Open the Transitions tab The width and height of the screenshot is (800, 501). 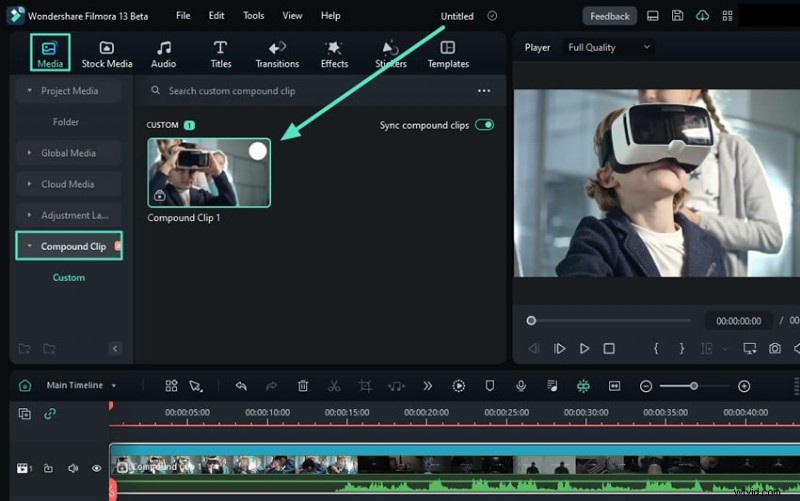coord(277,55)
